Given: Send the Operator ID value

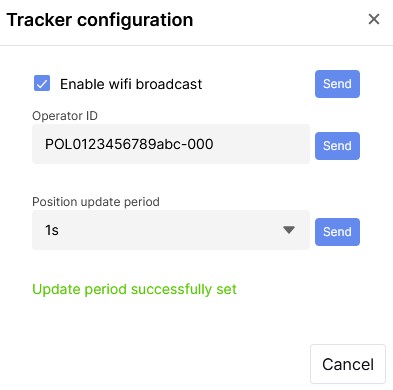Looking at the screenshot, I should (337, 146).
